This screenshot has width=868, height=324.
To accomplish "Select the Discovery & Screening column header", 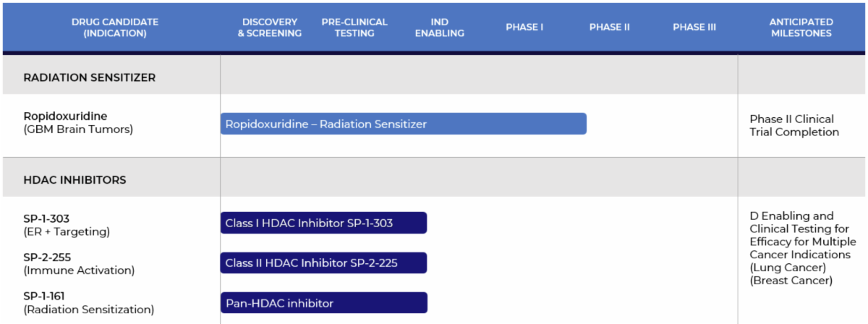I will (x=270, y=27).
